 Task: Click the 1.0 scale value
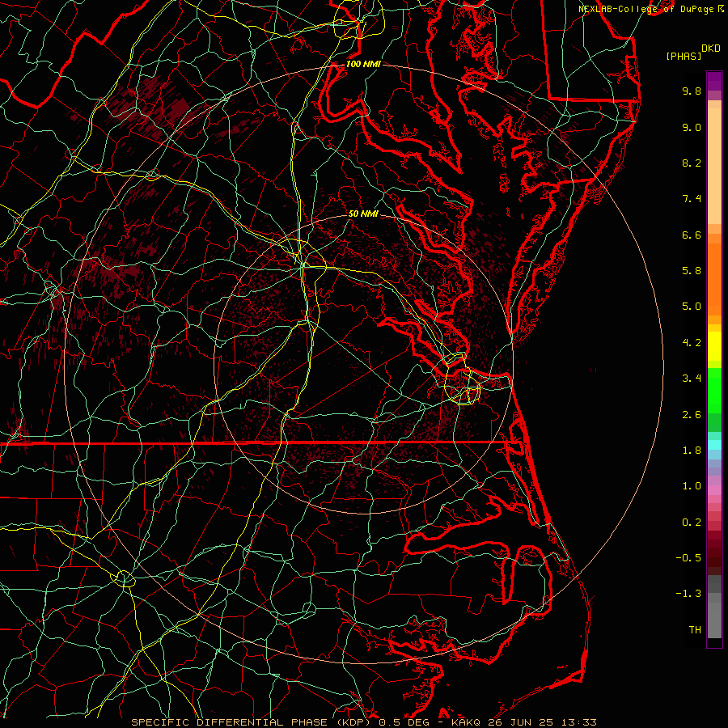[x=692, y=486]
